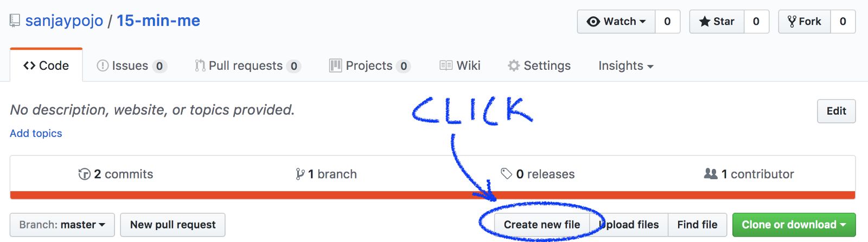Open the Watch dropdown menu
This screenshot has width=868, height=242.
coord(616,22)
